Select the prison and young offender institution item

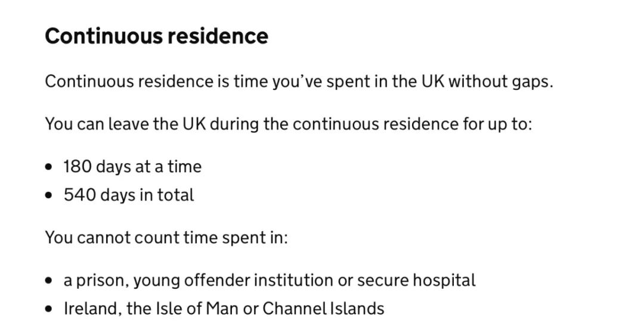point(270,281)
